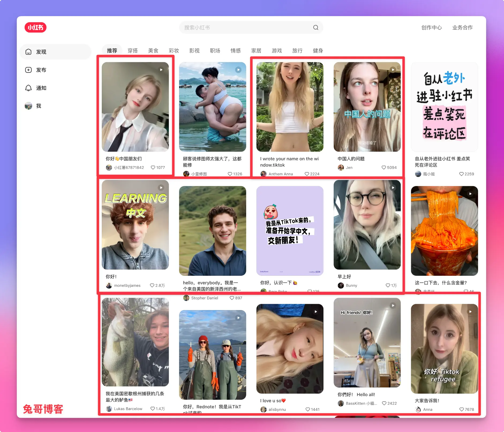
Task: Open author Jen profile
Action: (x=345, y=167)
